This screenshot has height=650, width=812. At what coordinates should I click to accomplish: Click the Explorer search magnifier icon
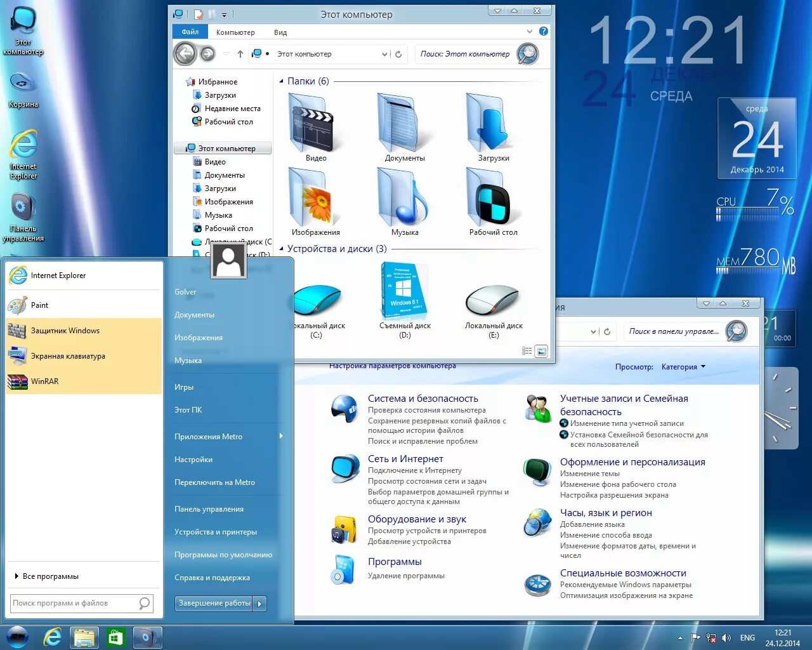(x=528, y=54)
